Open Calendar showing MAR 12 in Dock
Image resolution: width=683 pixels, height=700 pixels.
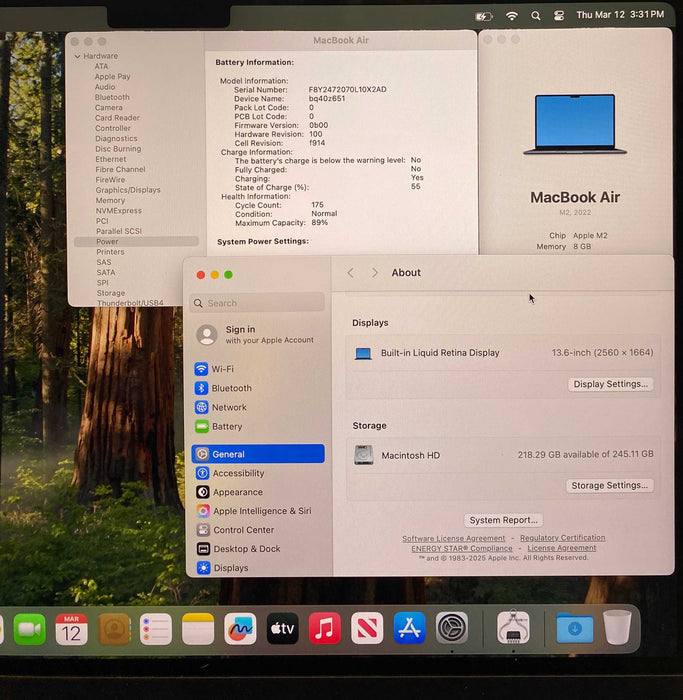[71, 629]
